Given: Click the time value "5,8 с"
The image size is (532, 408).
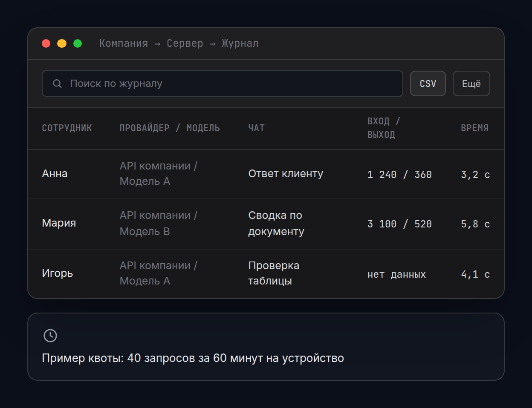Looking at the screenshot, I should pyautogui.click(x=475, y=224).
